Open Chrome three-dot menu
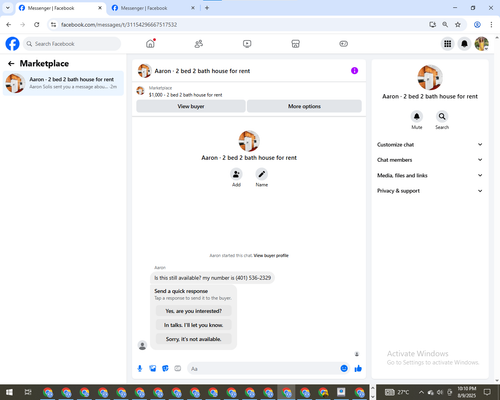The image size is (500, 400). 491,24
